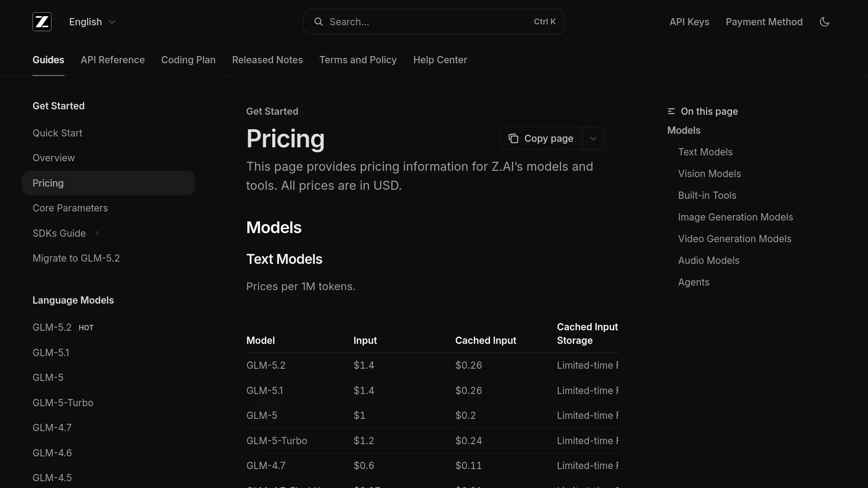Viewport: 868px width, 488px height.
Task: Focus the Search... input field
Action: 434,22
